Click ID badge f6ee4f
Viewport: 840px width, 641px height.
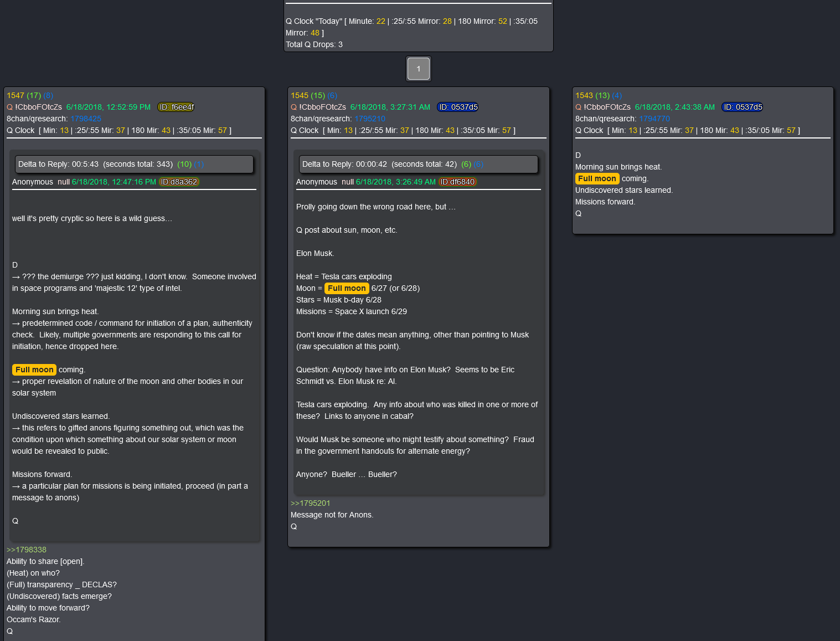coord(176,107)
